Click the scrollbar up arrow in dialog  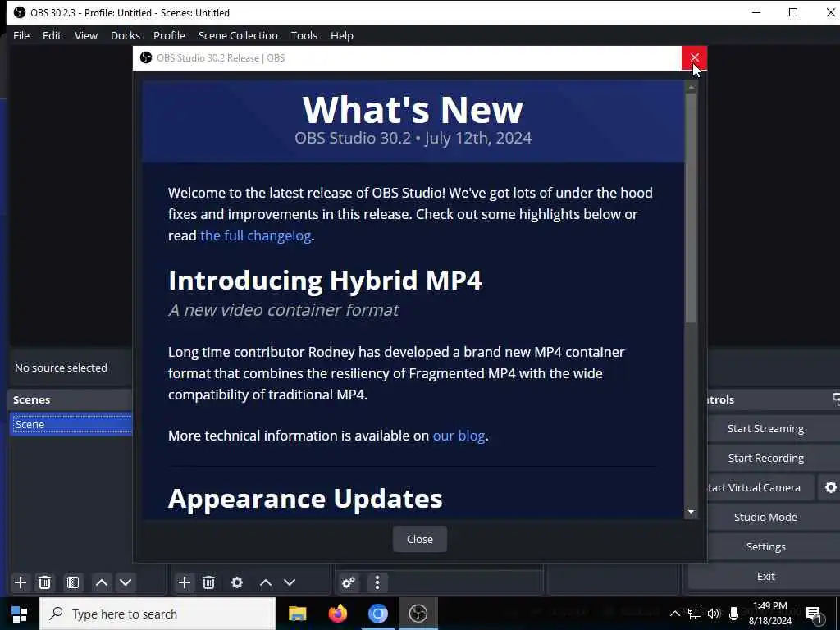pos(691,87)
